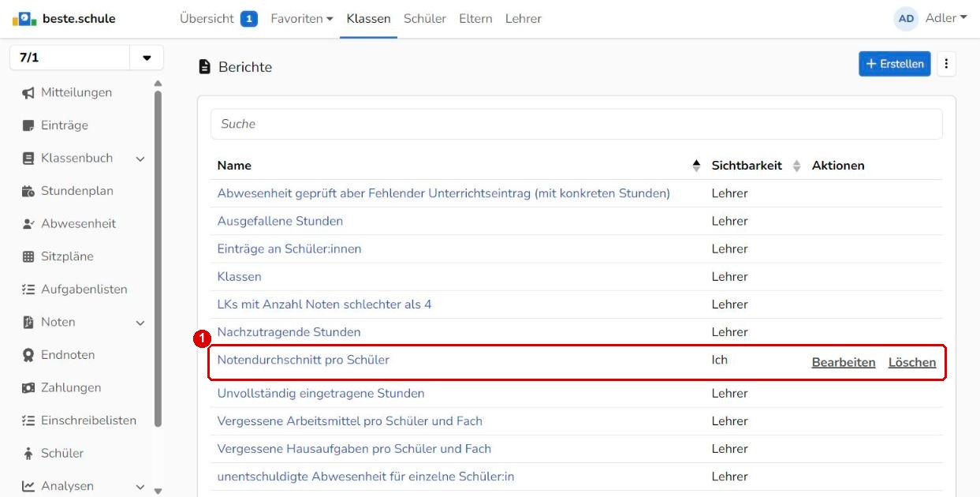Image resolution: width=980 pixels, height=497 pixels.
Task: Go to the Übersicht tab
Action: point(207,18)
